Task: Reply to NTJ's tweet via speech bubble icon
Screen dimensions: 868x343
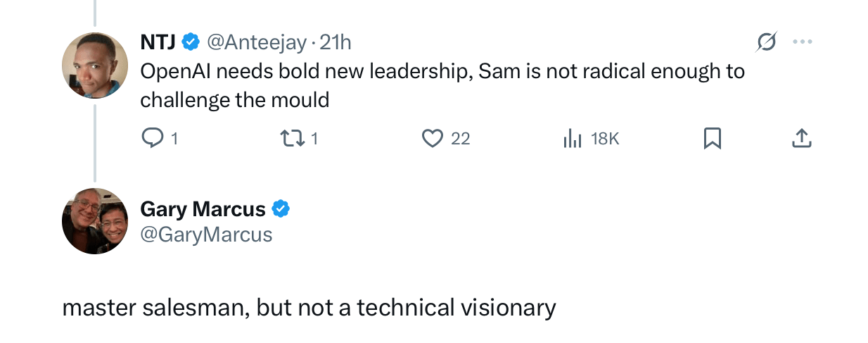Action: (152, 139)
